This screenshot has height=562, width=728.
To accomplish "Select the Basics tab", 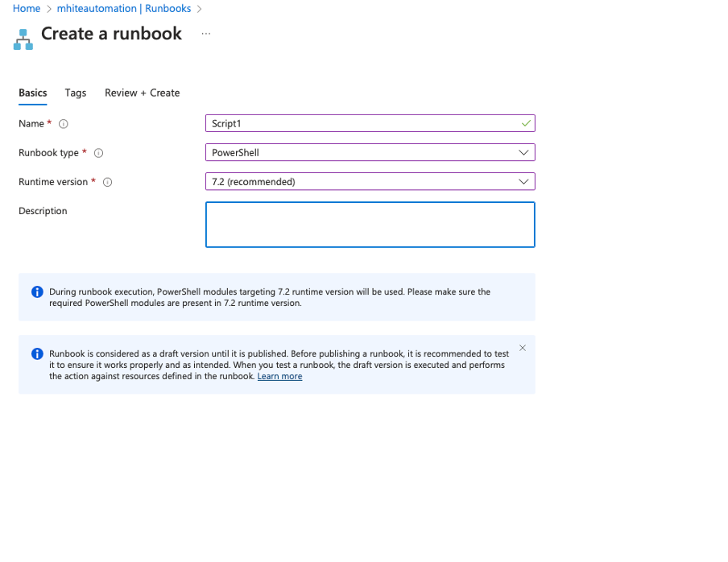I will coord(33,93).
